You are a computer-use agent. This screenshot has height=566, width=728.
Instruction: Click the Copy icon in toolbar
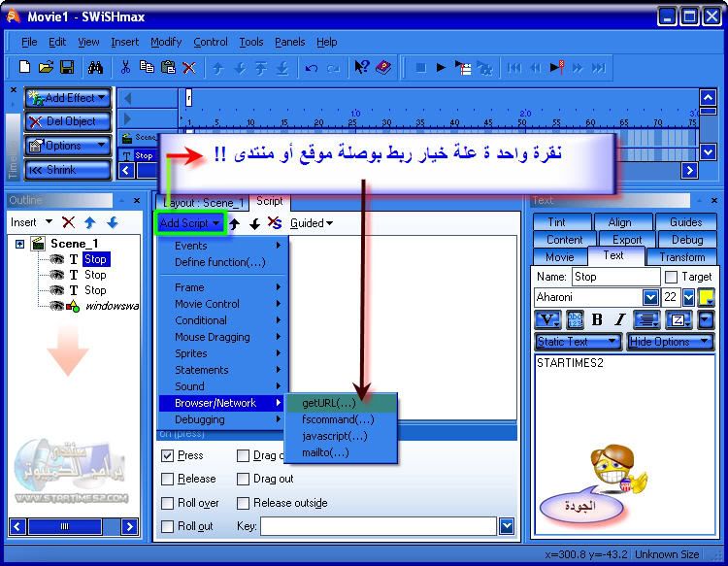click(147, 67)
